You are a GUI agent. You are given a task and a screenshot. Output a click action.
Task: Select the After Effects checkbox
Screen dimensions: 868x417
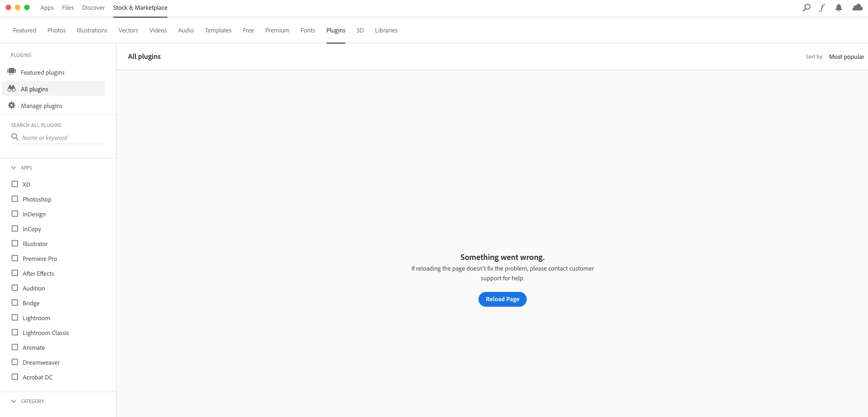tap(15, 273)
